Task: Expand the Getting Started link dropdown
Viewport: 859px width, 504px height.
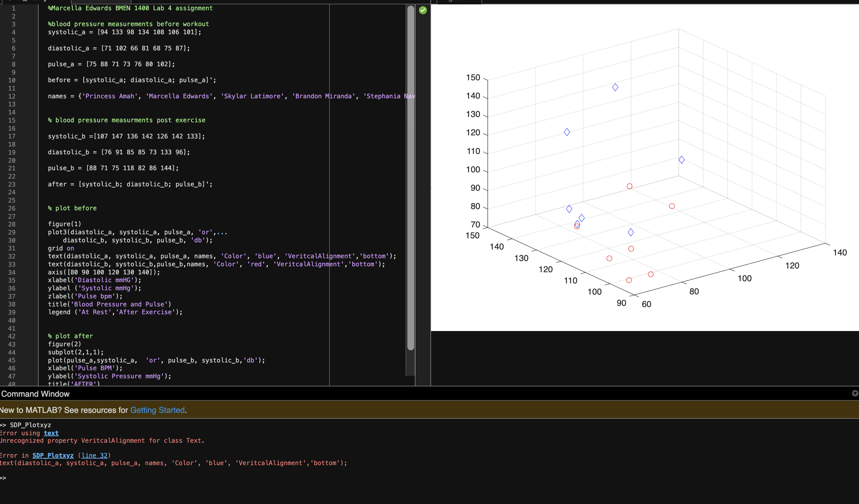Action: pos(156,410)
